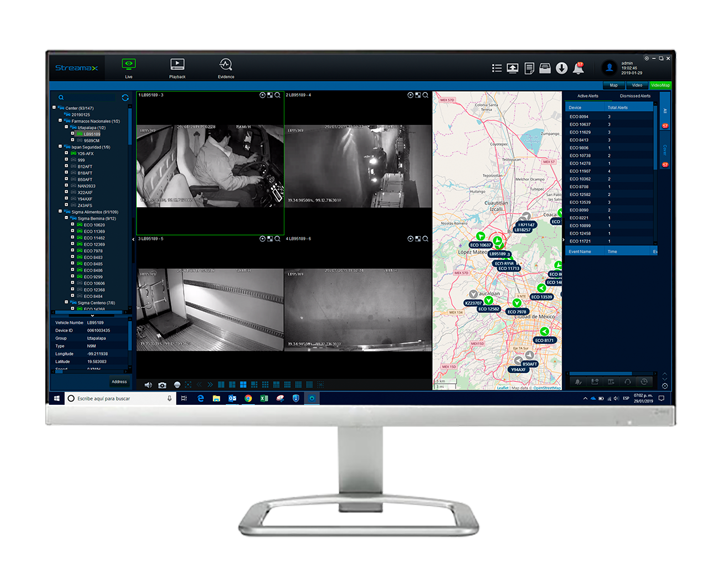Image resolution: width=720 pixels, height=575 pixels.
Task: Sort by the Device column header
Action: click(x=585, y=107)
